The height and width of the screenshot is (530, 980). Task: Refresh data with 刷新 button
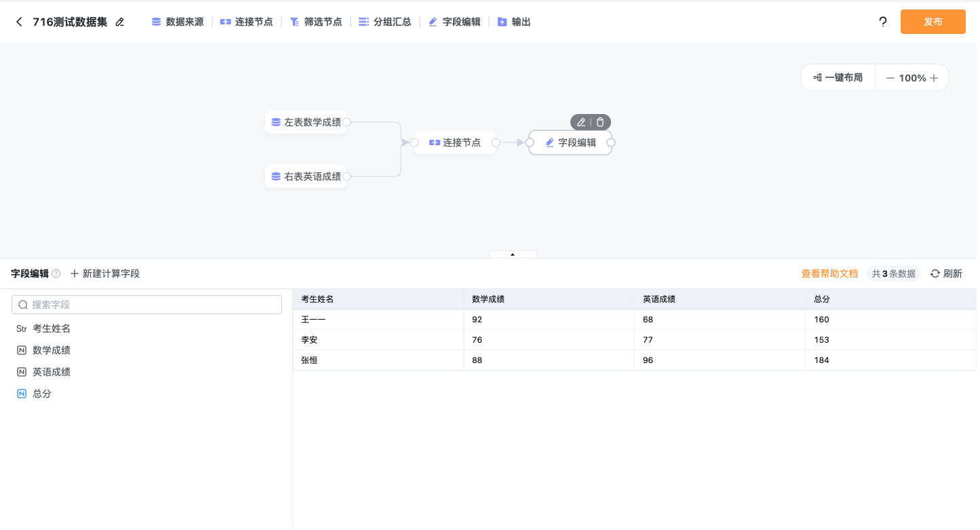pos(946,273)
